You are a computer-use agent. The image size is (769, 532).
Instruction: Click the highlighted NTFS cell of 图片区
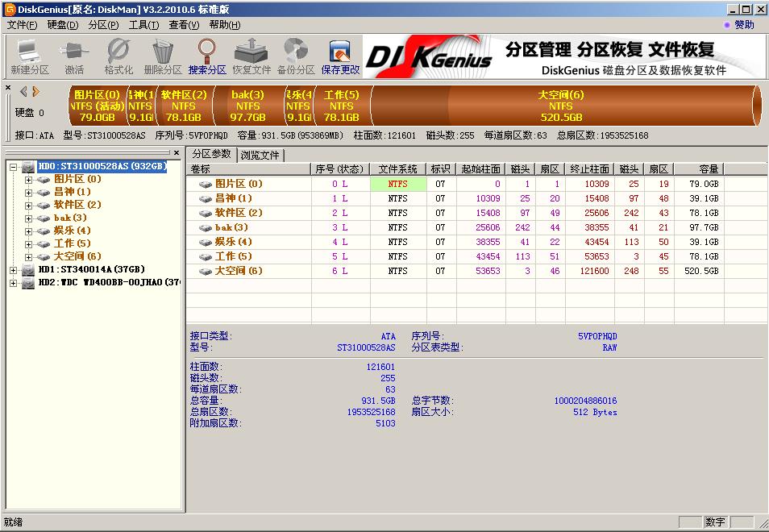pyautogui.click(x=398, y=184)
